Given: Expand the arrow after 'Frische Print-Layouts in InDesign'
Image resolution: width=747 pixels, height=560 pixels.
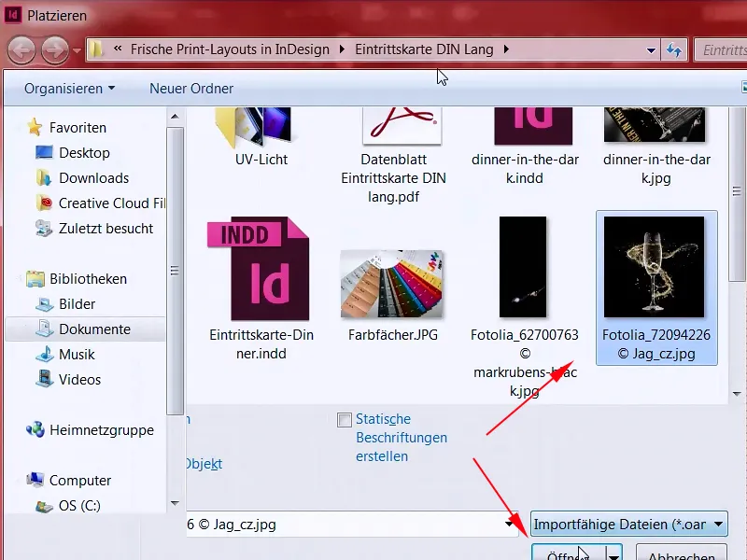Looking at the screenshot, I should pos(342,49).
